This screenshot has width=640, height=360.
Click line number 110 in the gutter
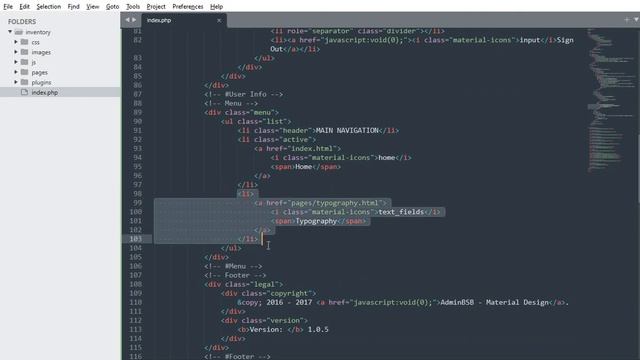pos(136,302)
